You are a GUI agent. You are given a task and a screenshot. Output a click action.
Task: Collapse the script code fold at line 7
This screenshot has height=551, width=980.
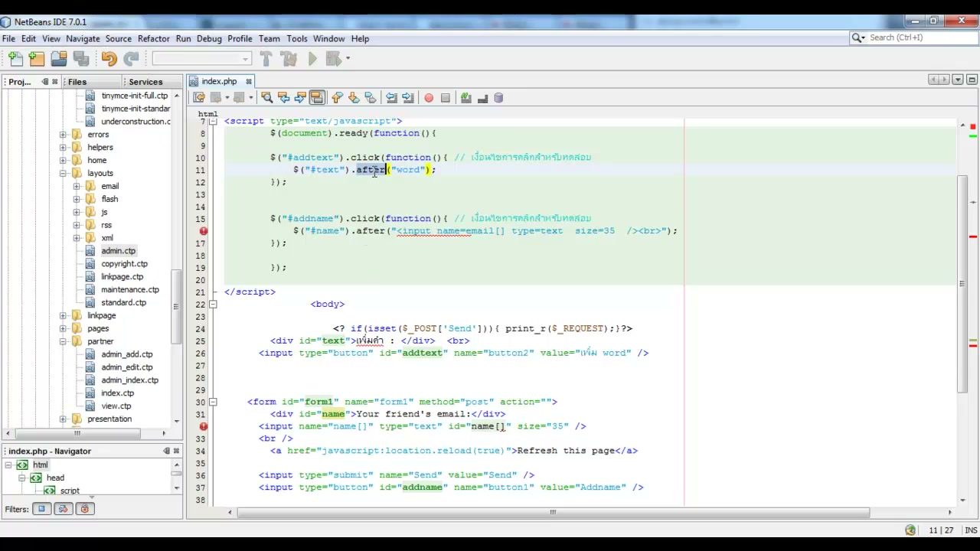[214, 121]
